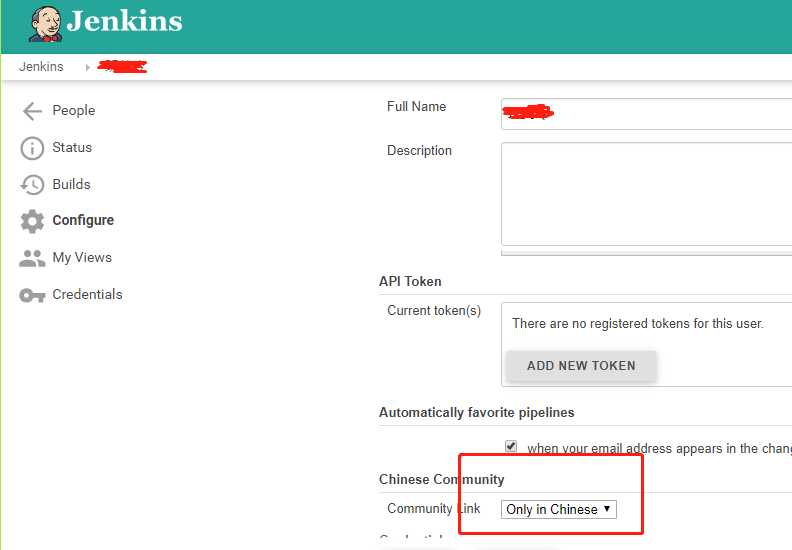This screenshot has width=792, height=550.
Task: Expand the breadcrumb arrow after Jenkins
Action: (87, 67)
